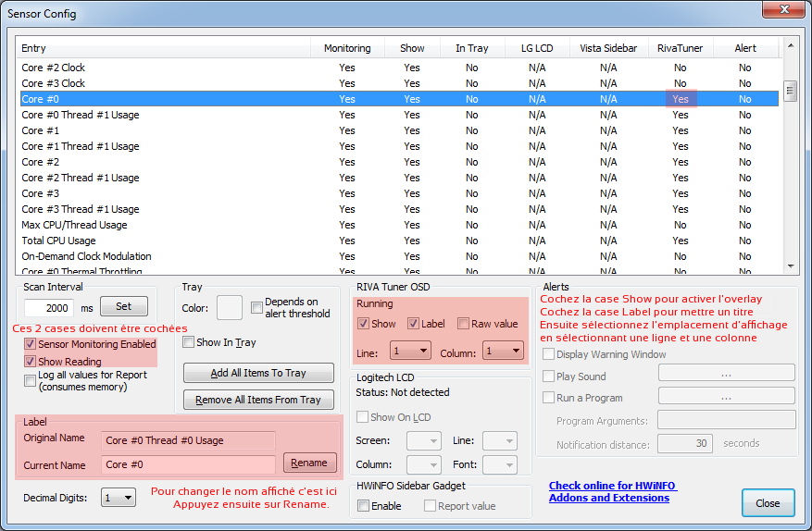The width and height of the screenshot is (812, 531).
Task: Sort by the Entry column header
Action: tap(163, 48)
